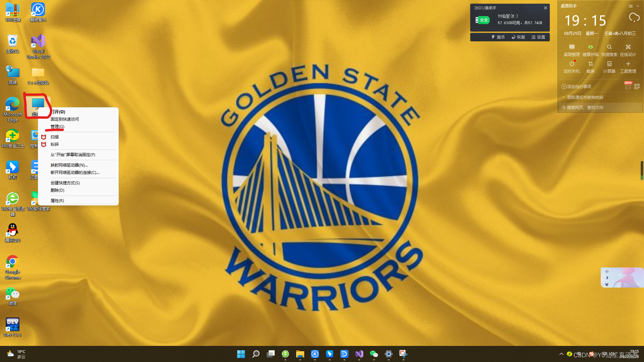Open desktop assistant hamburger menu

click(x=630, y=6)
